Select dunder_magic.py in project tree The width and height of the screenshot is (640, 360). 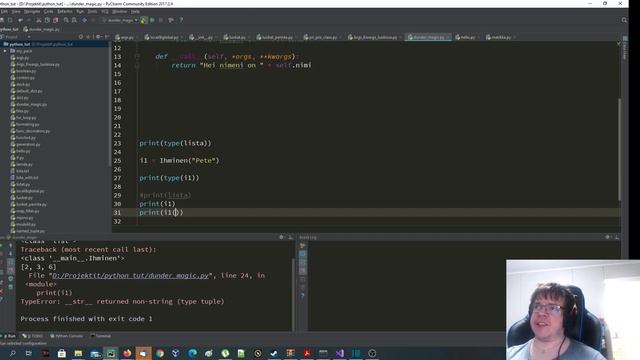click(x=31, y=104)
